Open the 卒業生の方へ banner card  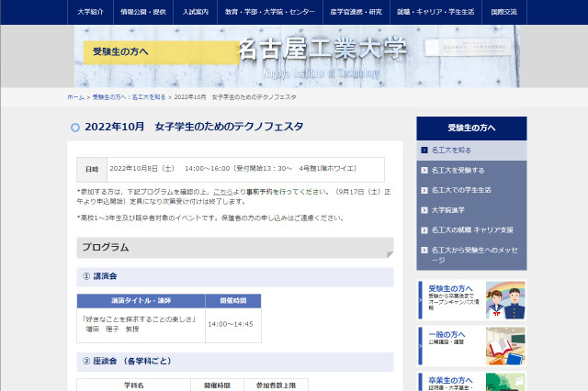(471, 382)
